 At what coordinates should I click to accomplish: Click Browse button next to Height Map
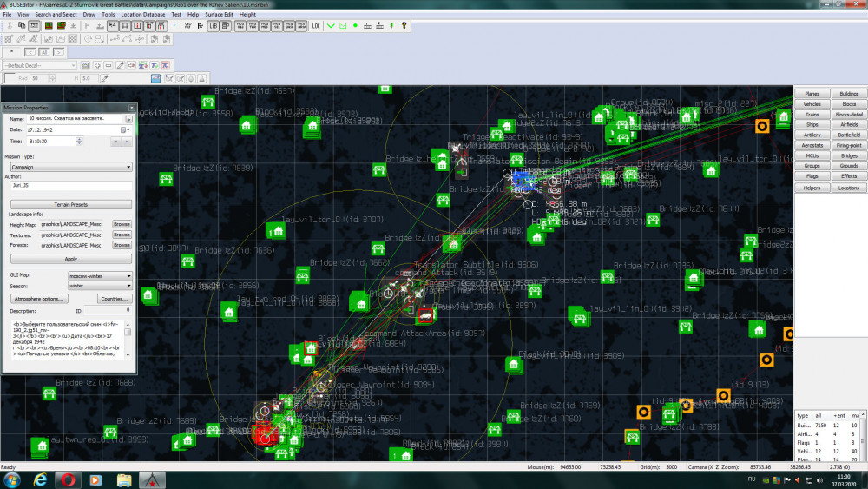[122, 224]
